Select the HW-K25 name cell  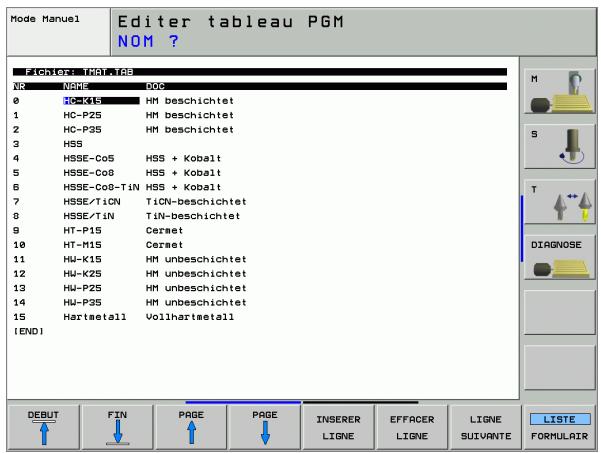click(82, 274)
